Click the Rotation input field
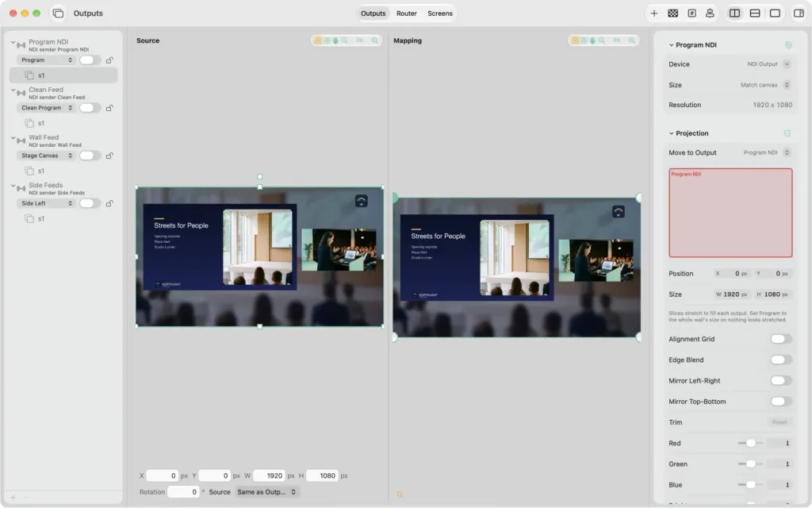The image size is (812, 508). coord(183,492)
